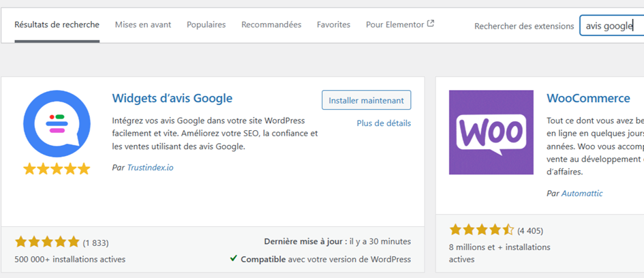Open the Automattic author link
The width and height of the screenshot is (644, 278).
pyautogui.click(x=582, y=193)
